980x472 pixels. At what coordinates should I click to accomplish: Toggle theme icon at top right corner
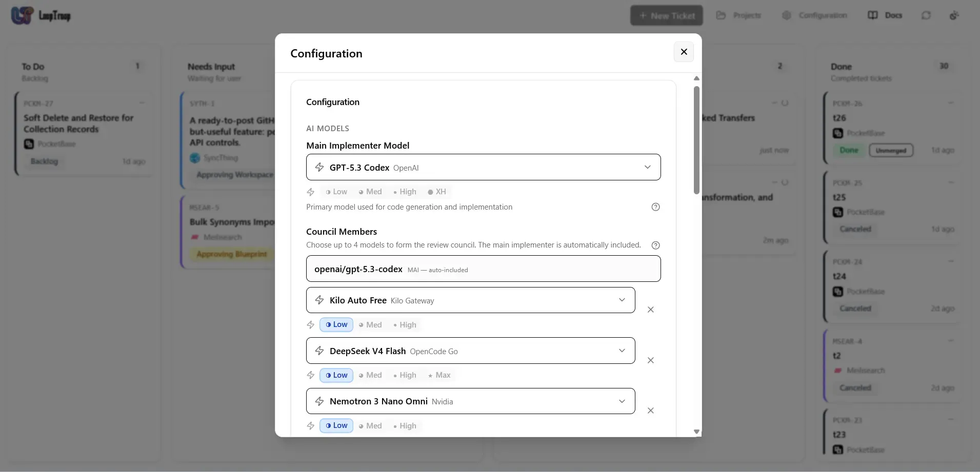click(954, 15)
